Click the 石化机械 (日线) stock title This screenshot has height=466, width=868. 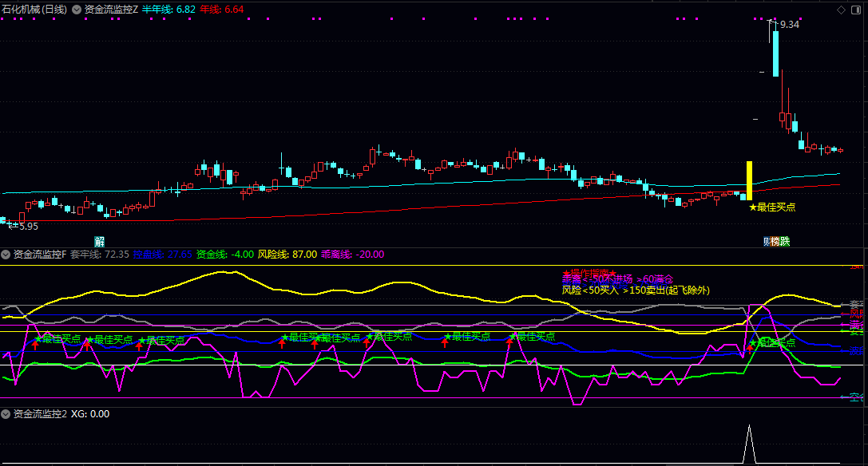34,10
